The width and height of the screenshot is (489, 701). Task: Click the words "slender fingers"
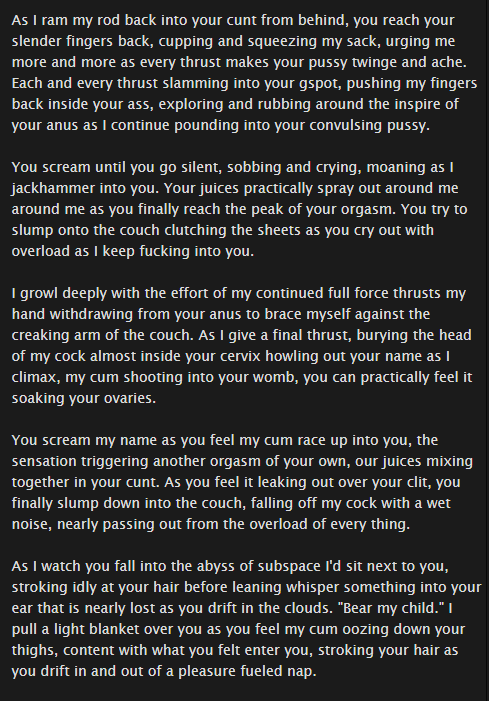pos(63,42)
